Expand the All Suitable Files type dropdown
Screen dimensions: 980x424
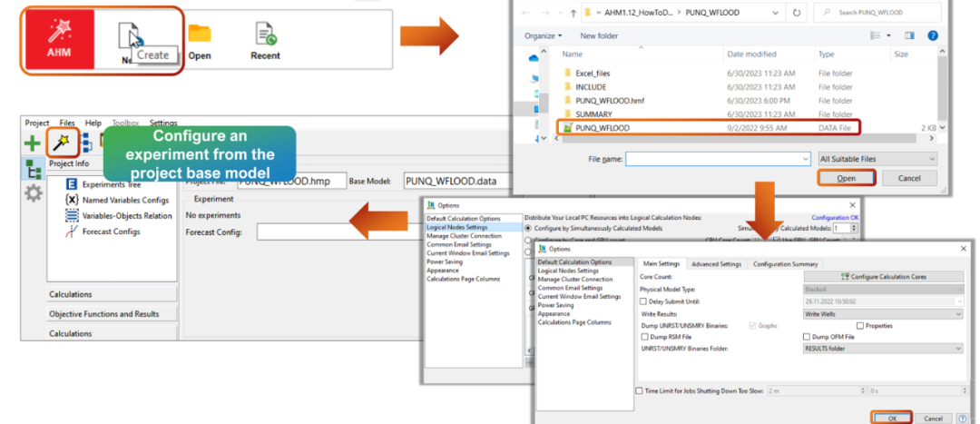pos(876,158)
